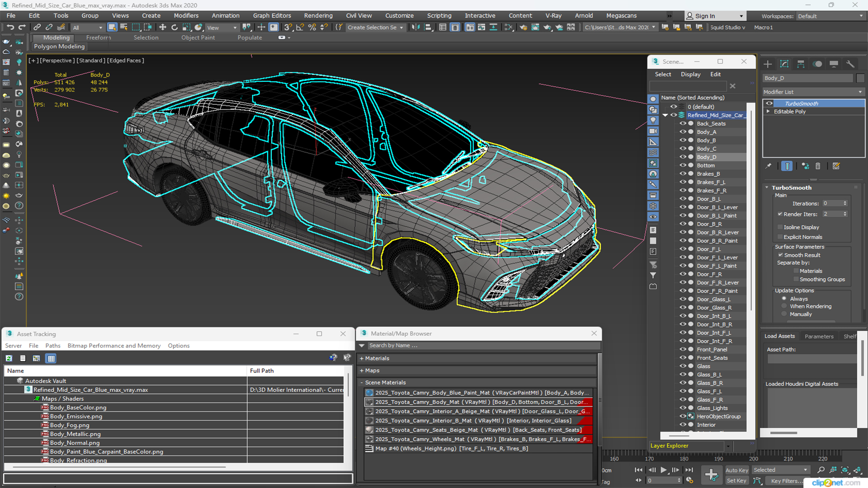Click Remove Modifier trash icon
The width and height of the screenshot is (868, 488).
(x=818, y=166)
